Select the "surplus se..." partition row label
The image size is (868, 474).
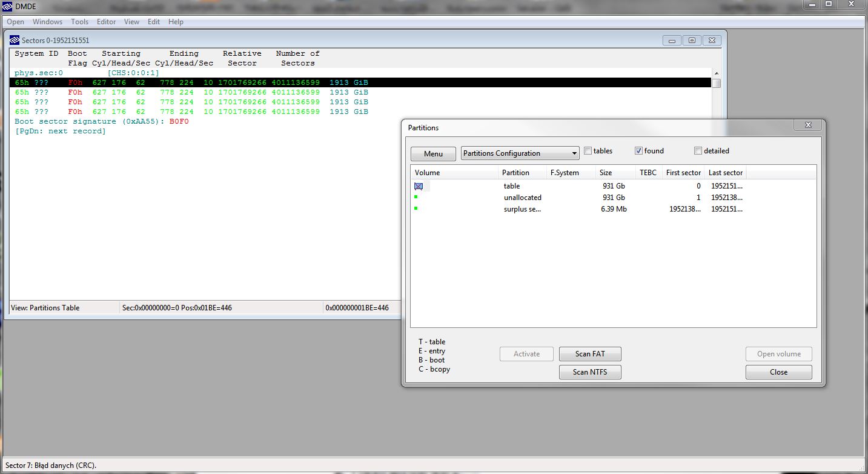pyautogui.click(x=522, y=209)
